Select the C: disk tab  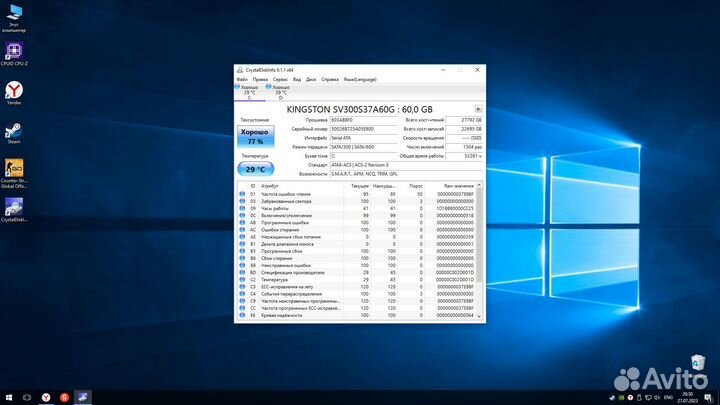click(250, 92)
